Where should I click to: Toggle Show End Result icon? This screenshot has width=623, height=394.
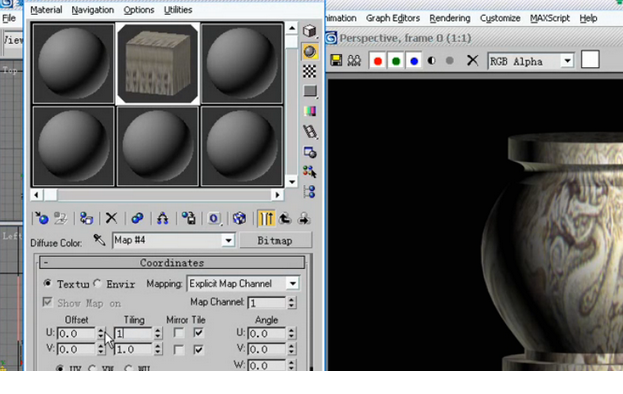tap(266, 218)
